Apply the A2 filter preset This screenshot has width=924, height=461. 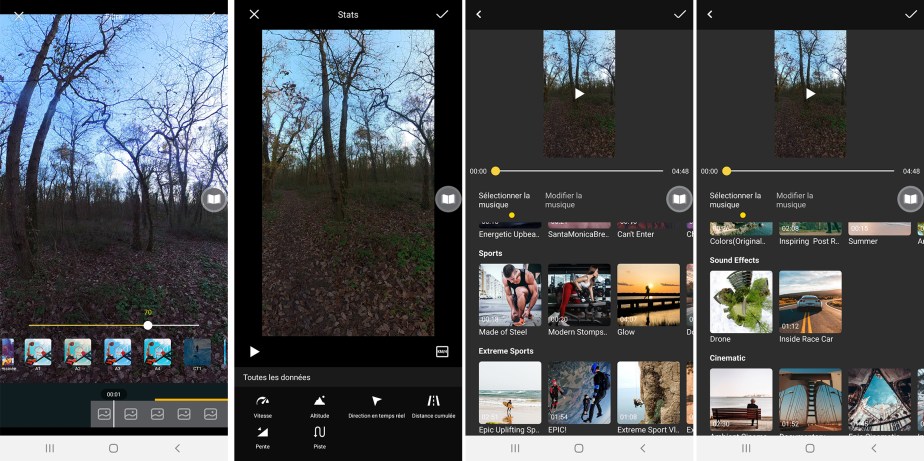(x=78, y=355)
